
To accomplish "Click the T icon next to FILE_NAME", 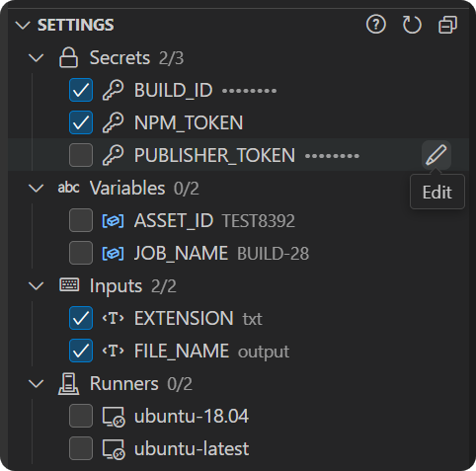I will [113, 351].
